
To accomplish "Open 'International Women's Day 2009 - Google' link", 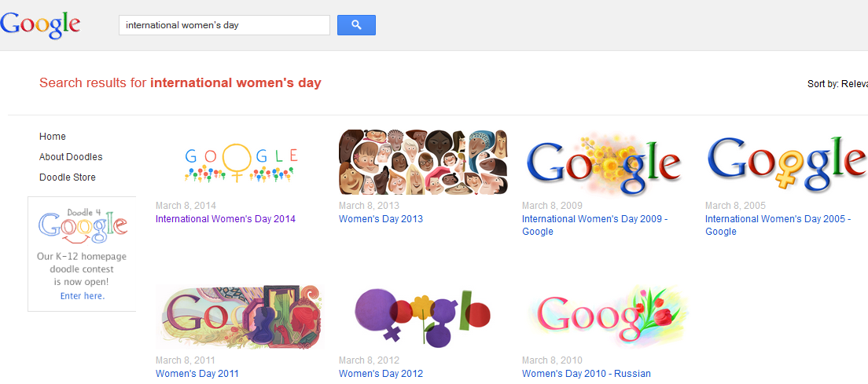I will [594, 219].
